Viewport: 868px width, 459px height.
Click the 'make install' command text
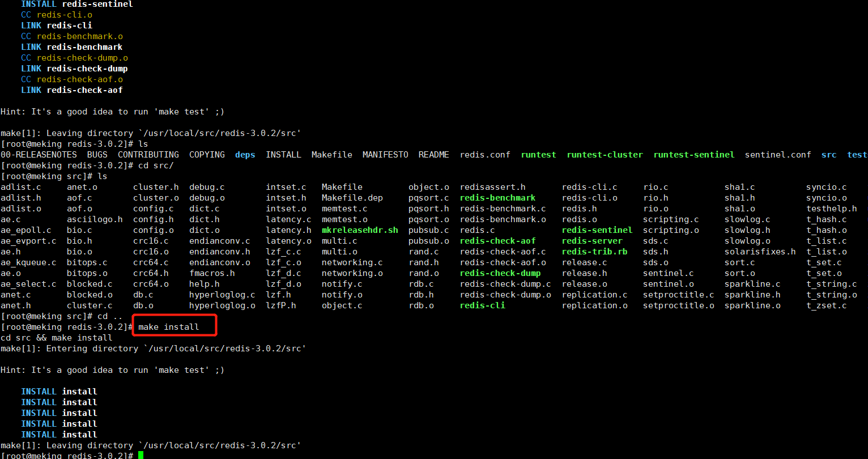coord(169,327)
